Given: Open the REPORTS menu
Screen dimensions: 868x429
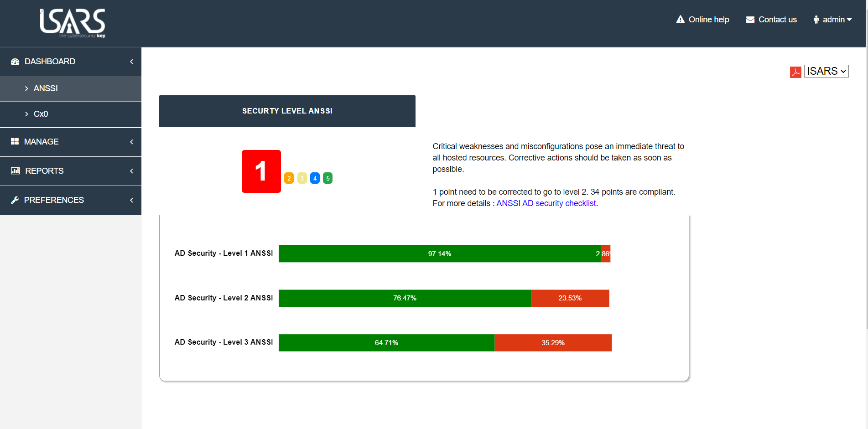Looking at the screenshot, I should 71,171.
